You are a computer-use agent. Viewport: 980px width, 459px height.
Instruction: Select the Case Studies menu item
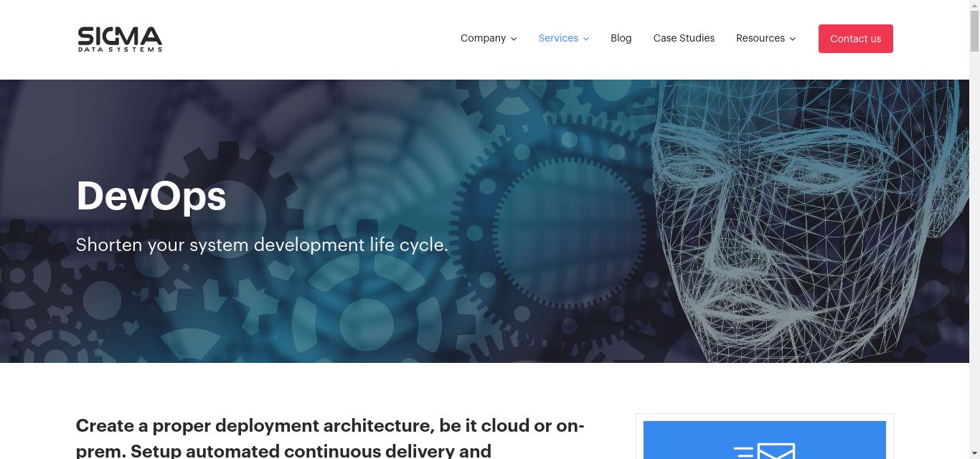coord(684,38)
